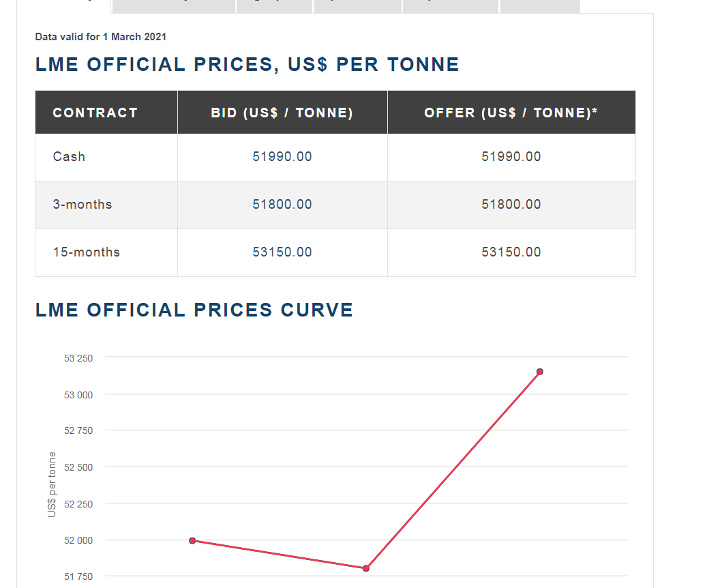
Task: Click the BID (US$ / TONNE) column header
Action: point(282,113)
